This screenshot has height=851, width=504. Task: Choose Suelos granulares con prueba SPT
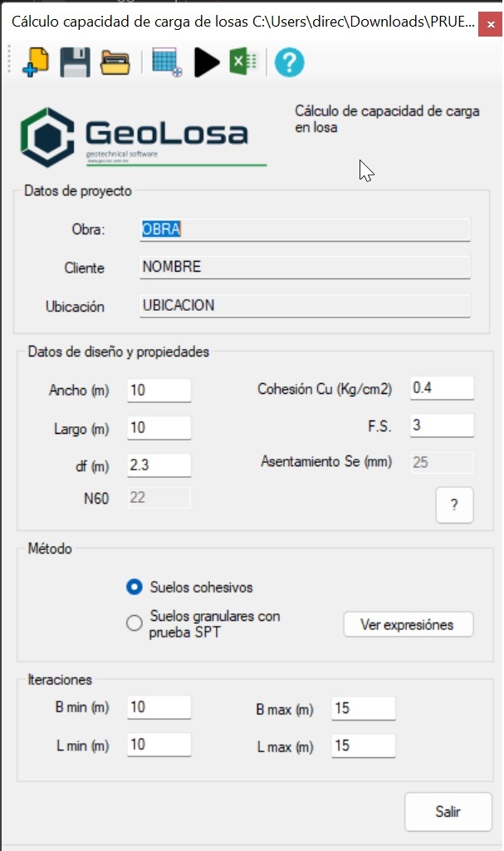pos(135,623)
